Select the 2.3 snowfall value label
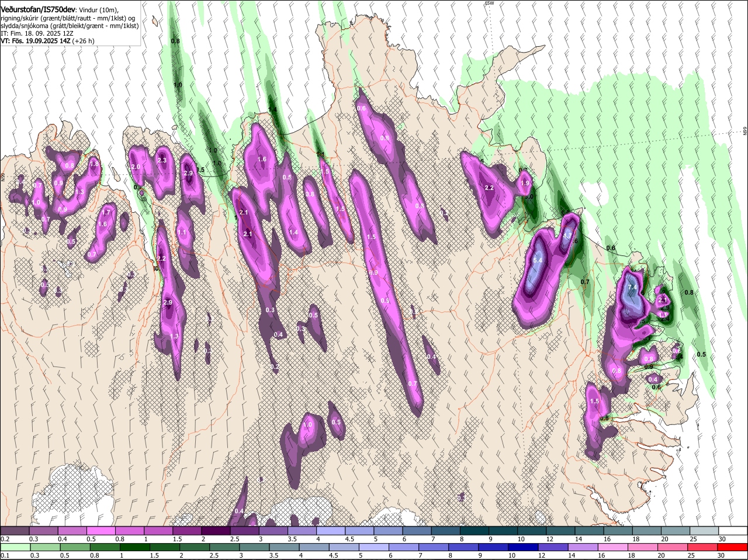Image resolution: width=748 pixels, height=560 pixels. [x=162, y=160]
